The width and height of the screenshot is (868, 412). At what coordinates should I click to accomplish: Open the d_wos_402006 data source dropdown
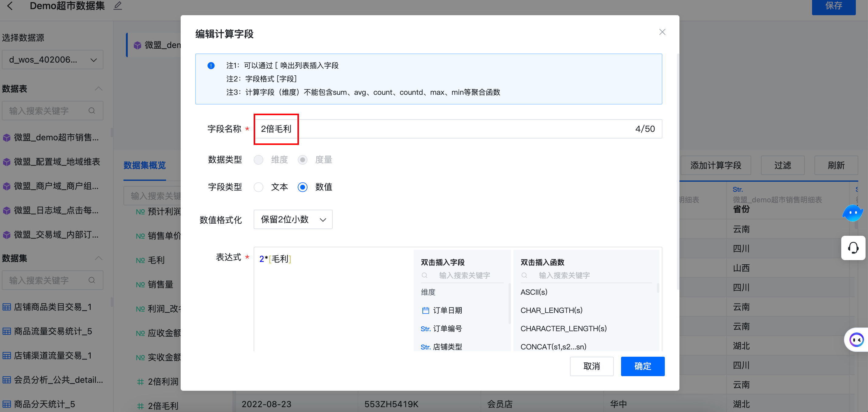pos(53,60)
